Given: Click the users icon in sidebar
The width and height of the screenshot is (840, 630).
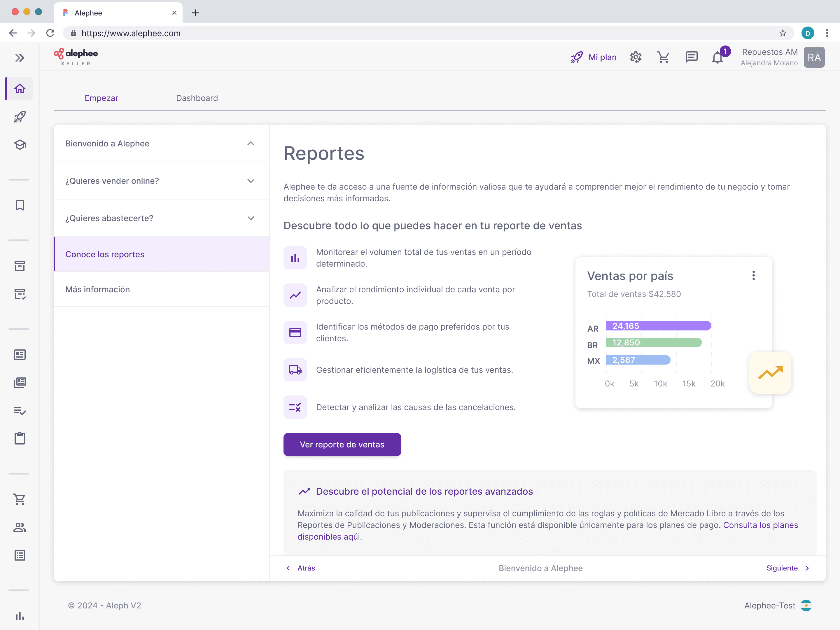Looking at the screenshot, I should [20, 527].
